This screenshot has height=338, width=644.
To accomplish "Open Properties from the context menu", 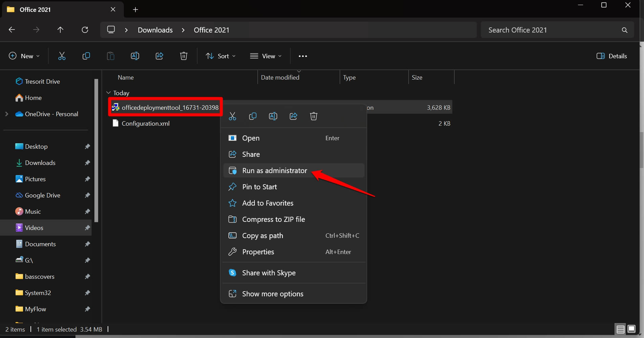I will pyautogui.click(x=294, y=252).
